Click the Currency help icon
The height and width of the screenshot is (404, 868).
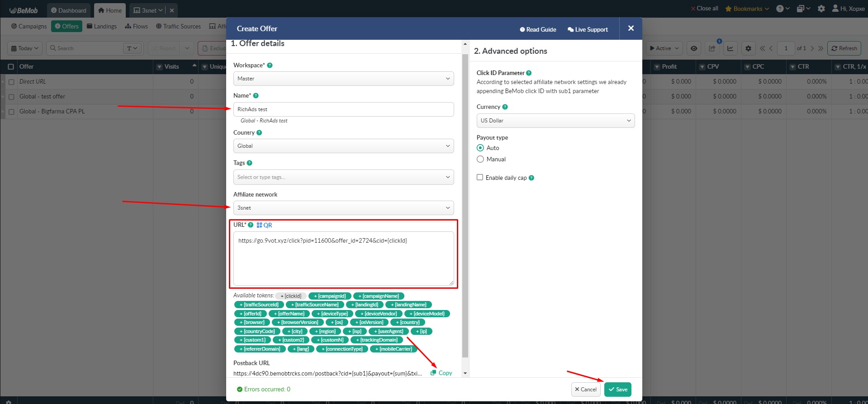[505, 107]
